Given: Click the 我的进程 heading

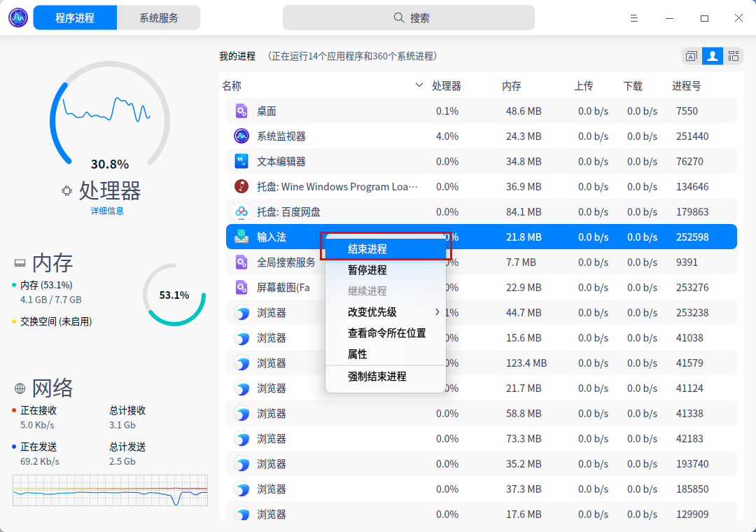Looking at the screenshot, I should 237,57.
